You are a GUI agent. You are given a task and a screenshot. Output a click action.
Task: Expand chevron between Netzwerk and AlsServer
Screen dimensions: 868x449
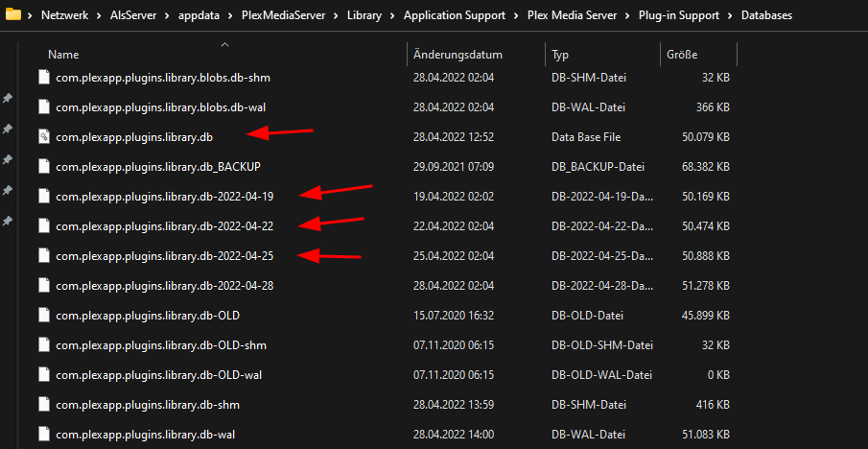tap(98, 15)
